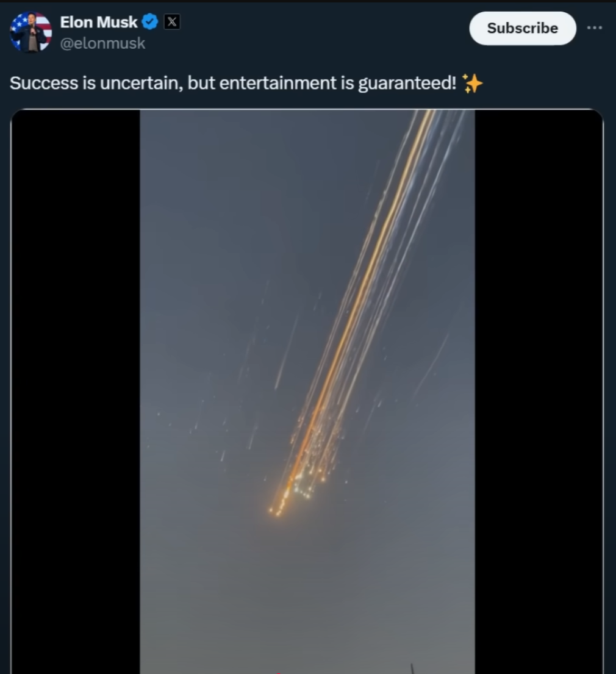616x674 pixels.
Task: Play the embedded rocket debris video
Action: tap(307, 391)
